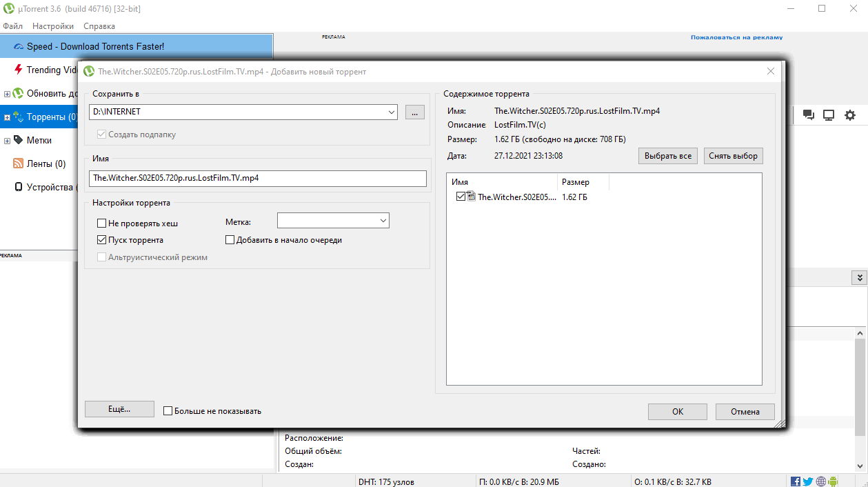Click the red lightning Trending Videos icon
Screen dimensions: 868x487
19,70
